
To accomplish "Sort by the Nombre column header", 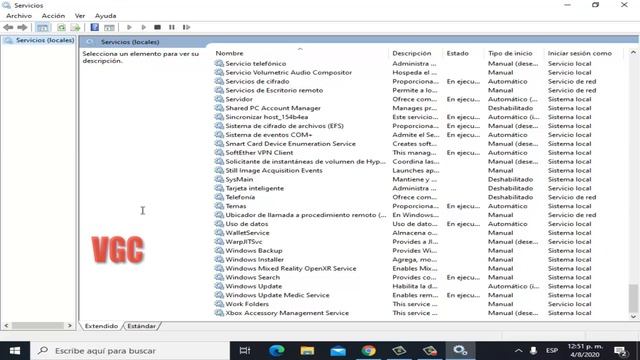I will 229,53.
